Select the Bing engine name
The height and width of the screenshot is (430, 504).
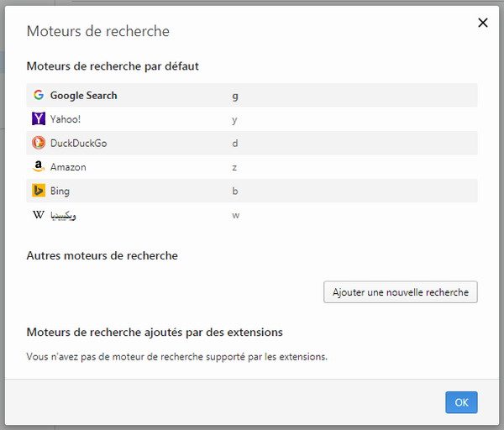pyautogui.click(x=60, y=191)
